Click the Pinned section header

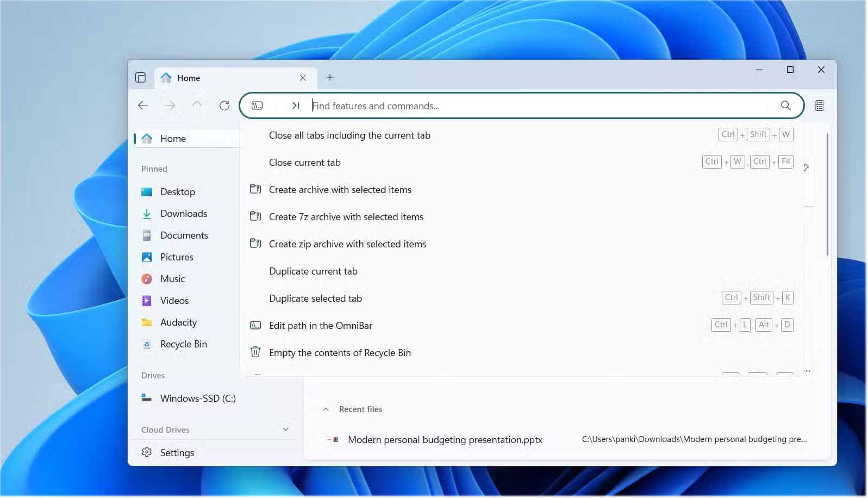pyautogui.click(x=154, y=169)
